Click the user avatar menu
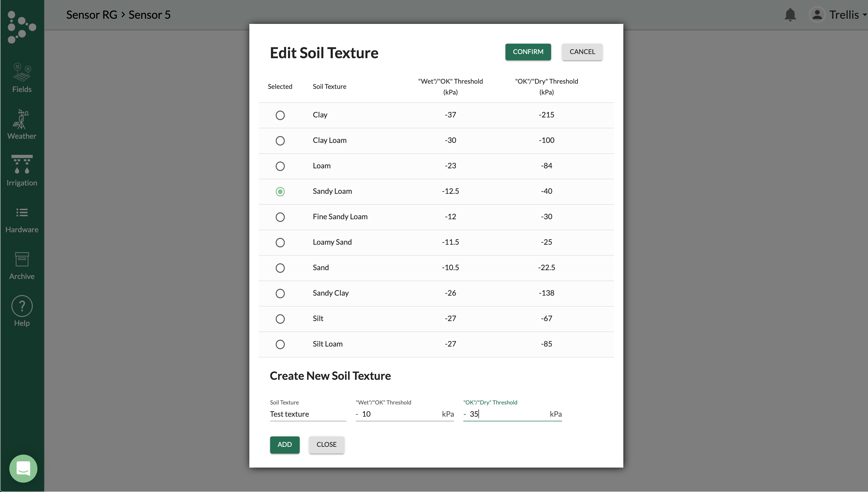Image resolution: width=868 pixels, height=492 pixels. coord(817,15)
